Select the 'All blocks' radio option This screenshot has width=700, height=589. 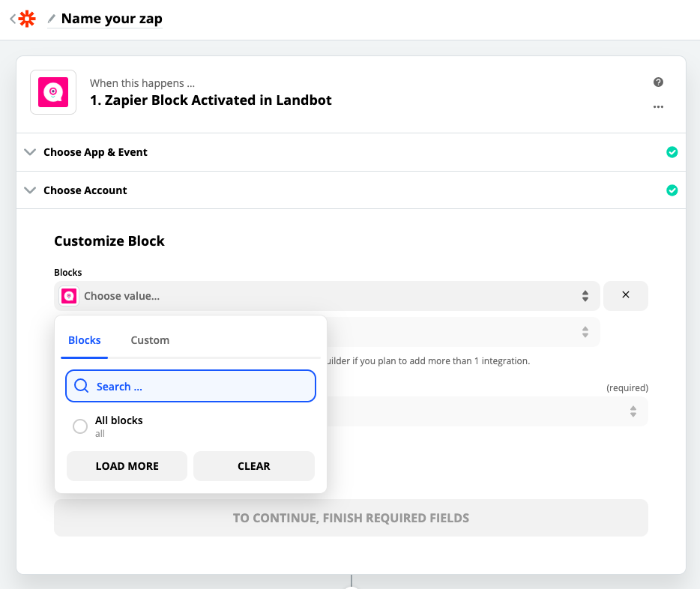pyautogui.click(x=80, y=426)
